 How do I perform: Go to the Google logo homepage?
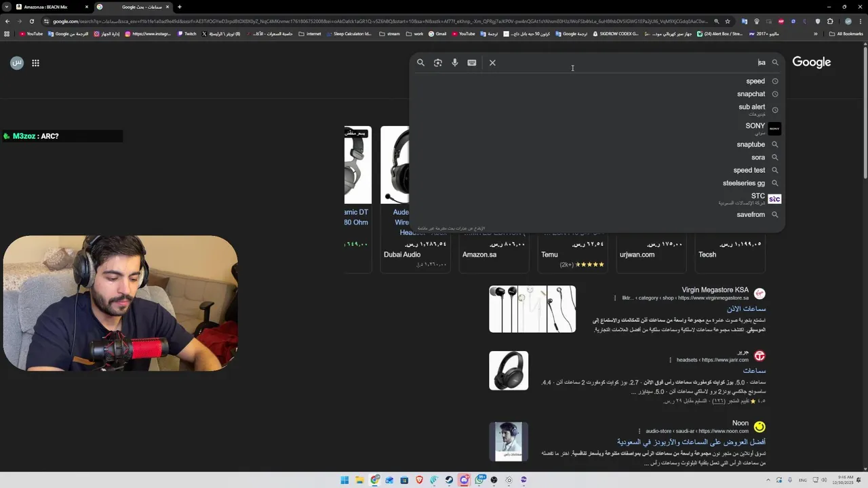coord(812,62)
